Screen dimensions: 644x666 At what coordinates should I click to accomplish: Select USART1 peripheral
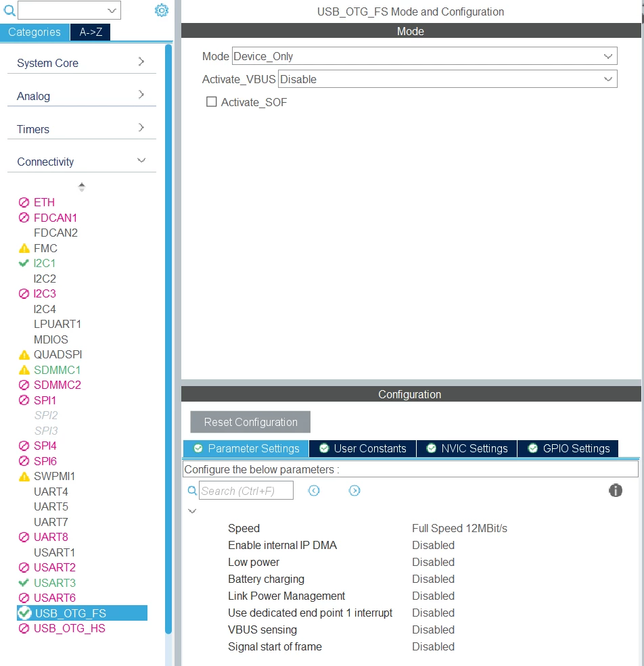click(54, 552)
